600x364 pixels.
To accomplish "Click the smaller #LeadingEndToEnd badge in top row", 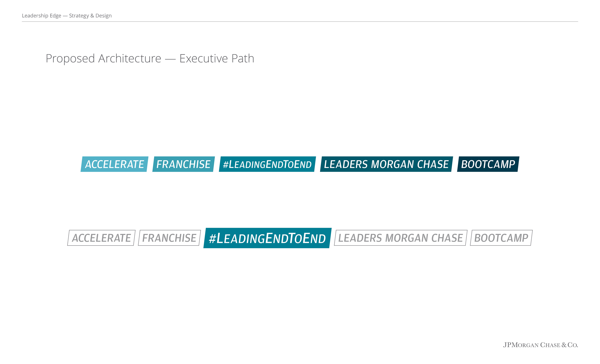I will click(x=267, y=164).
